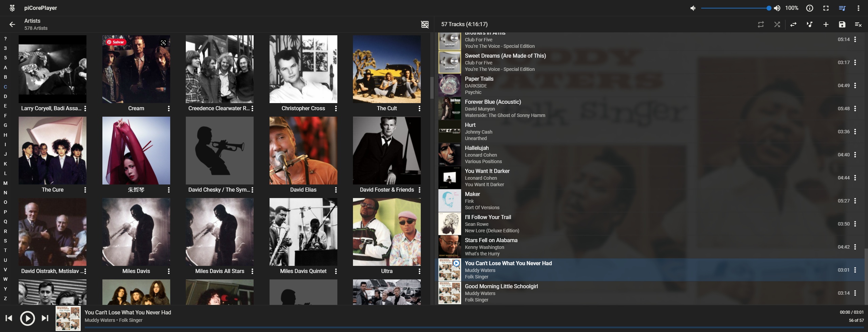
Task: Open the menu for David Foster & Friends
Action: (419, 190)
